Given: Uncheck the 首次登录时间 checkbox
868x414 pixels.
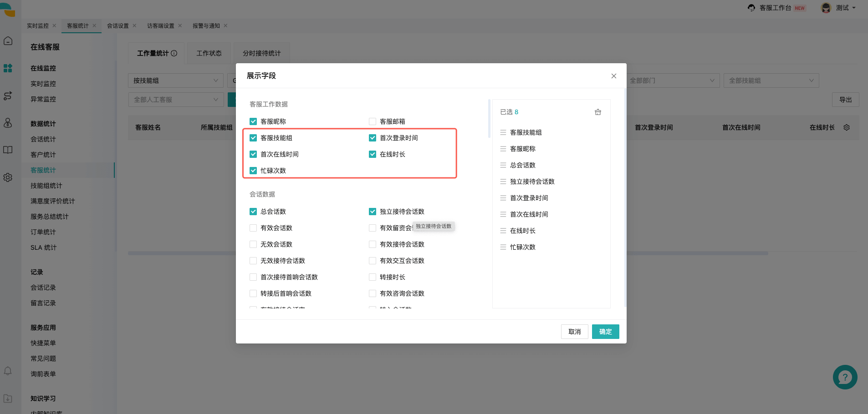Looking at the screenshot, I should pyautogui.click(x=373, y=138).
